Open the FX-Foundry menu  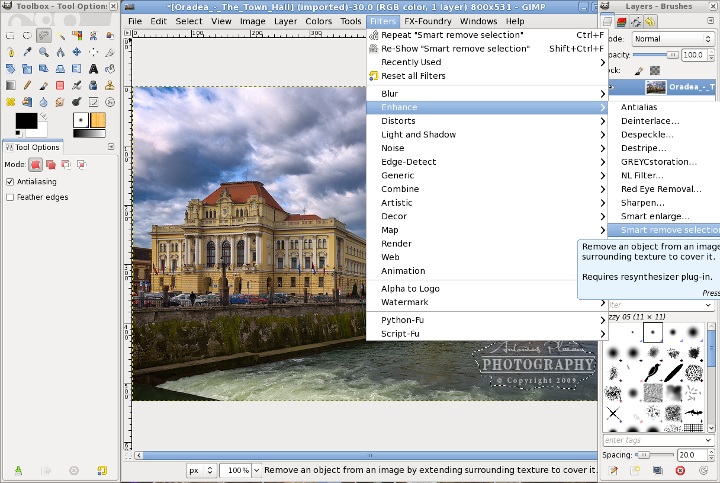click(x=428, y=21)
